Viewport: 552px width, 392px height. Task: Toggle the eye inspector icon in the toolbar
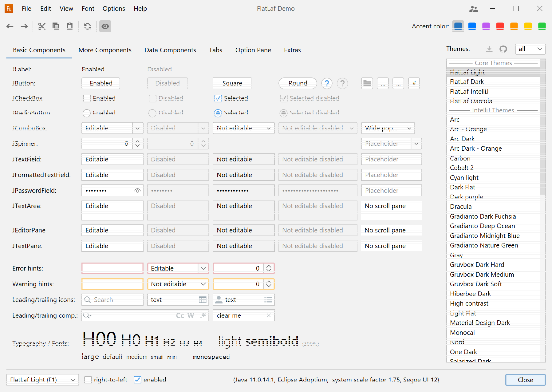(105, 26)
